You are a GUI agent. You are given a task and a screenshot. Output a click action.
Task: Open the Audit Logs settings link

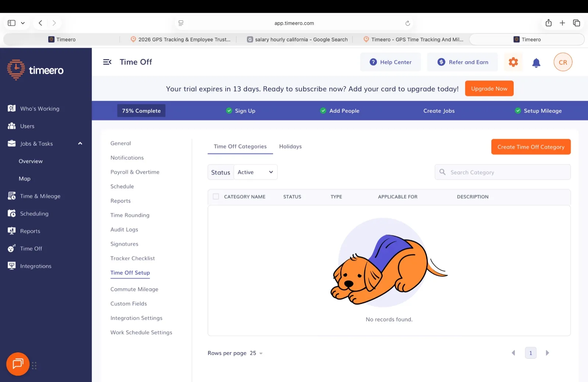pos(124,229)
